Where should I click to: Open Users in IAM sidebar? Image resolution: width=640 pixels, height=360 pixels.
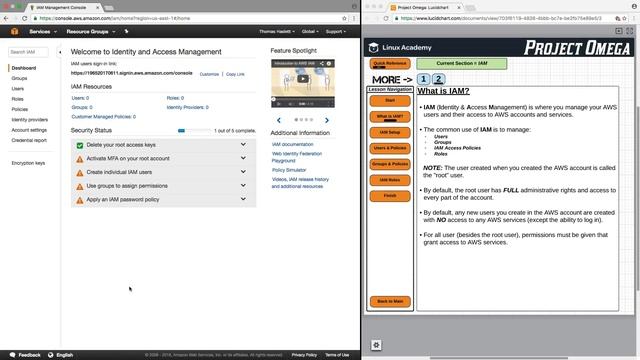click(x=18, y=89)
